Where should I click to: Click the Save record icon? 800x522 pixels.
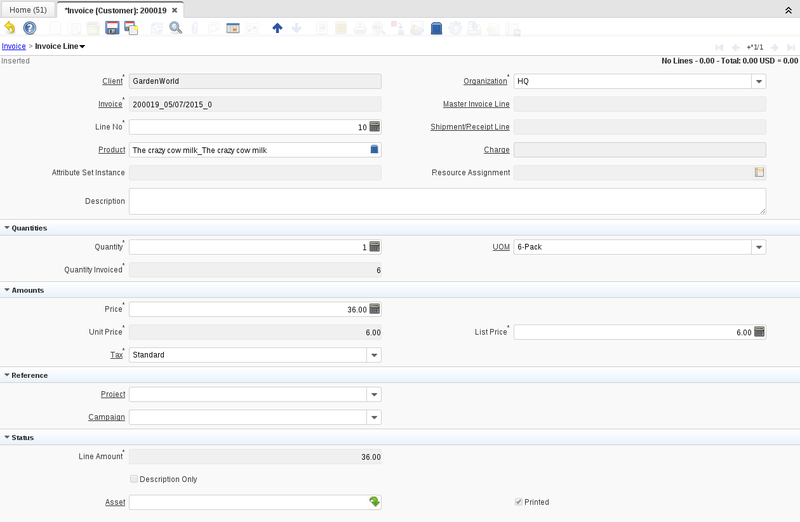pos(112,28)
